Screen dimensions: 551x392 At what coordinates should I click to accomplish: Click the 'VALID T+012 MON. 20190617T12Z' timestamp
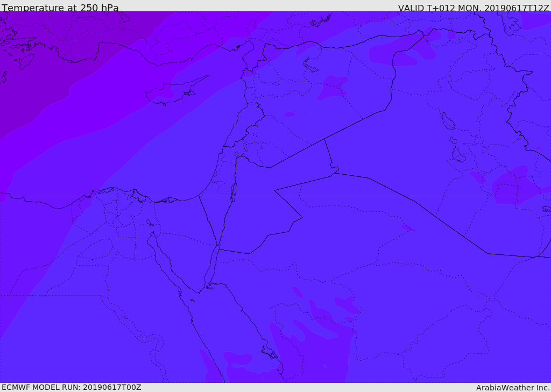point(474,8)
